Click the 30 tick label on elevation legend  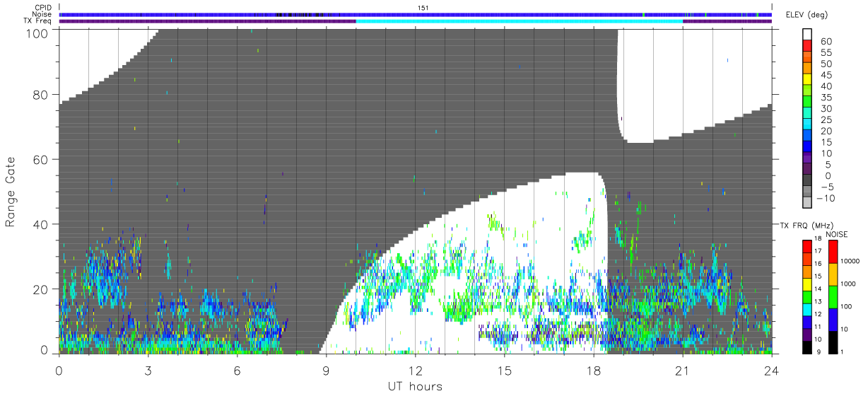click(826, 108)
